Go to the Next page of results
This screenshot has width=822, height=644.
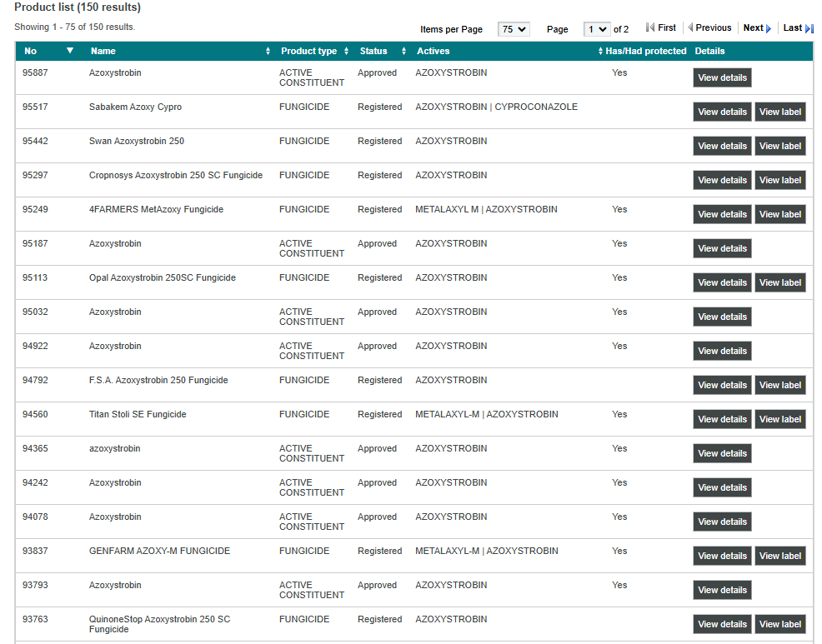[x=757, y=28]
